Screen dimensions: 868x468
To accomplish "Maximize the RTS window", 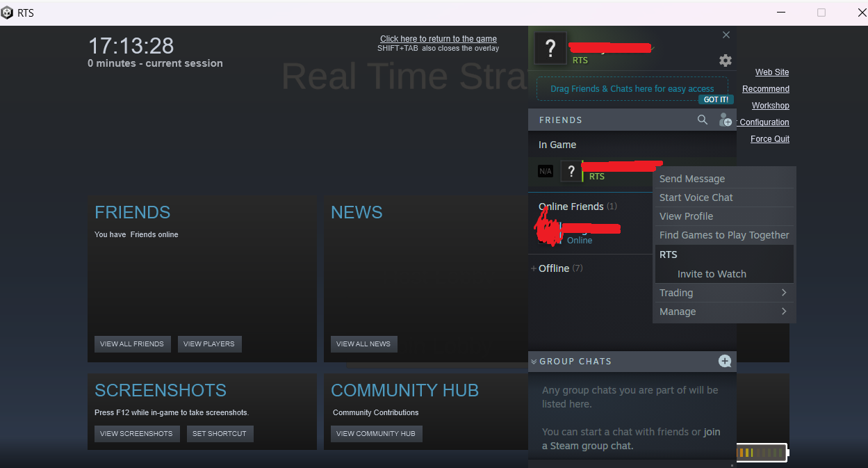I will (821, 13).
